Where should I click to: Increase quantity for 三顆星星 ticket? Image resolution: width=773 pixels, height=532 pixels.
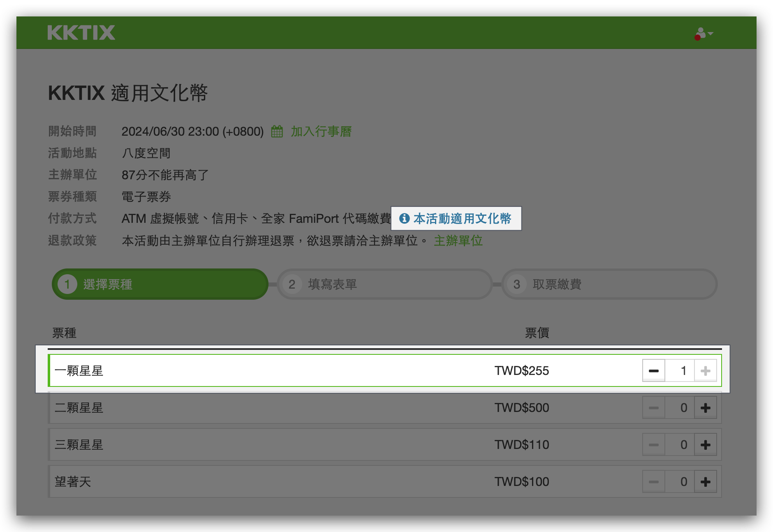pos(706,444)
